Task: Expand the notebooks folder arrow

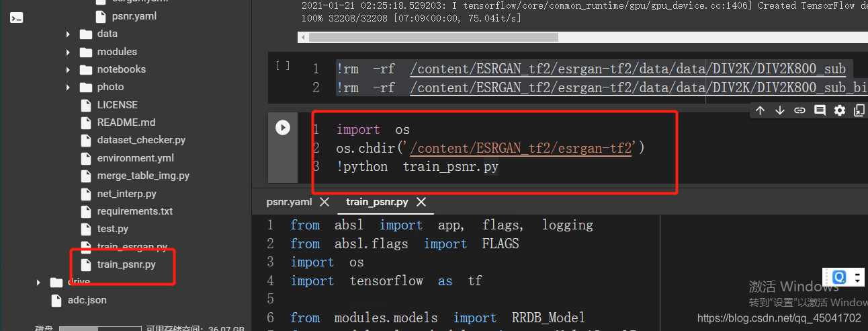Action: (x=68, y=69)
